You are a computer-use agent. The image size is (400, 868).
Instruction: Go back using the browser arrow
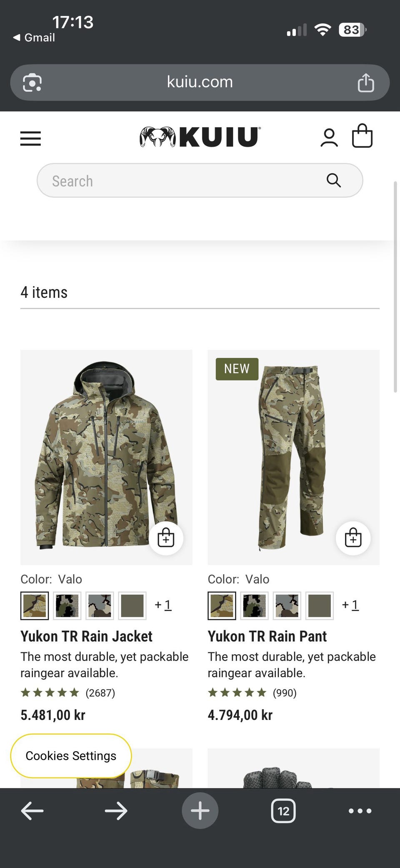32,811
